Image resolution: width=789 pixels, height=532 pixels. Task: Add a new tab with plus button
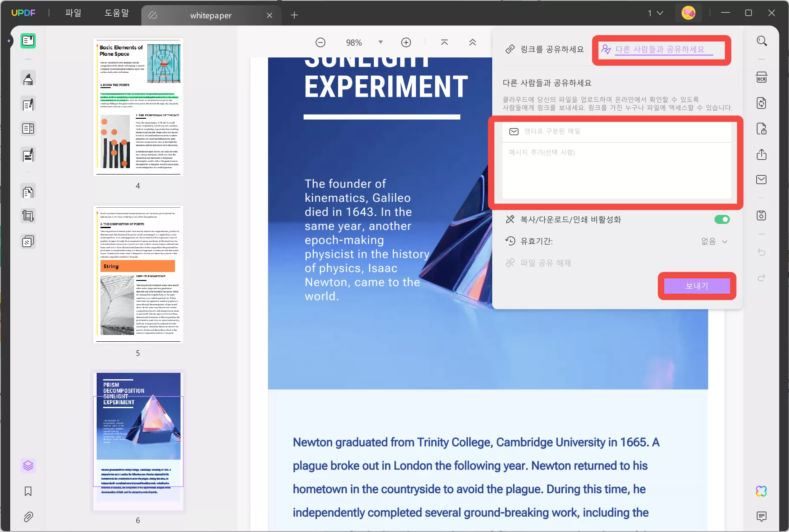[294, 16]
